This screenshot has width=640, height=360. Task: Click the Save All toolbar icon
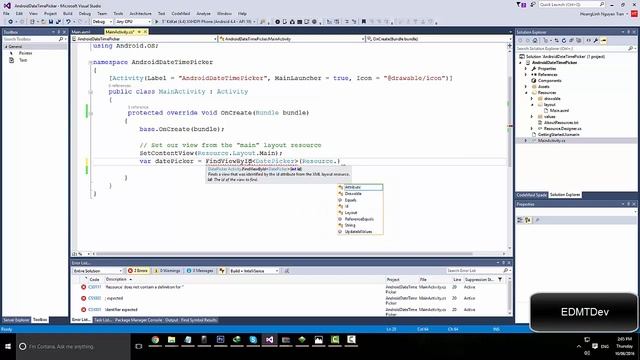click(x=58, y=22)
